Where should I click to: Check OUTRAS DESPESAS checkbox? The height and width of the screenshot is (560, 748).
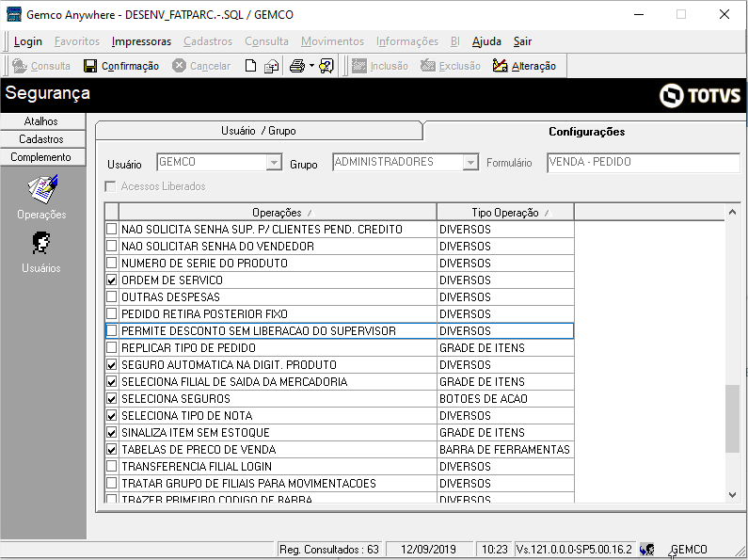[x=112, y=296]
